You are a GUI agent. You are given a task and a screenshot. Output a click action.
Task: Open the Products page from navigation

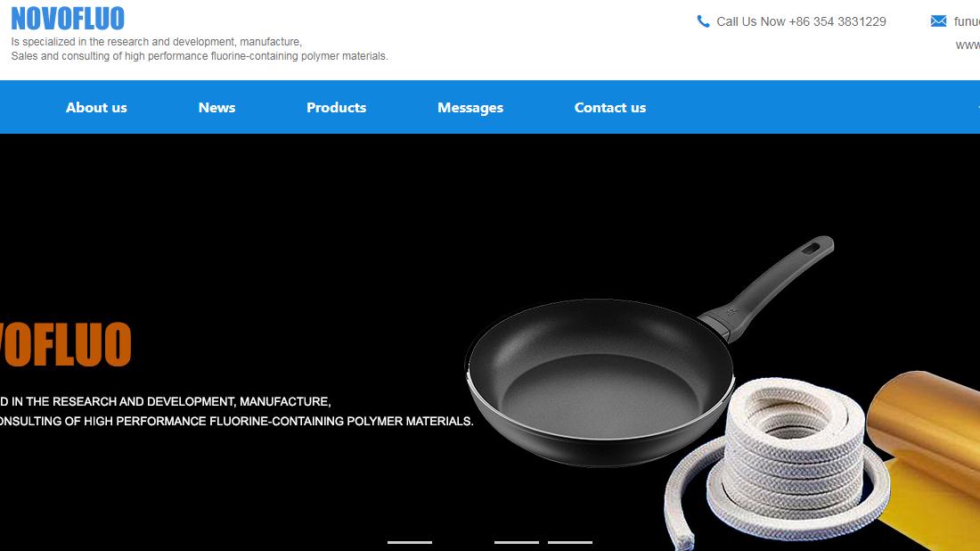tap(336, 108)
